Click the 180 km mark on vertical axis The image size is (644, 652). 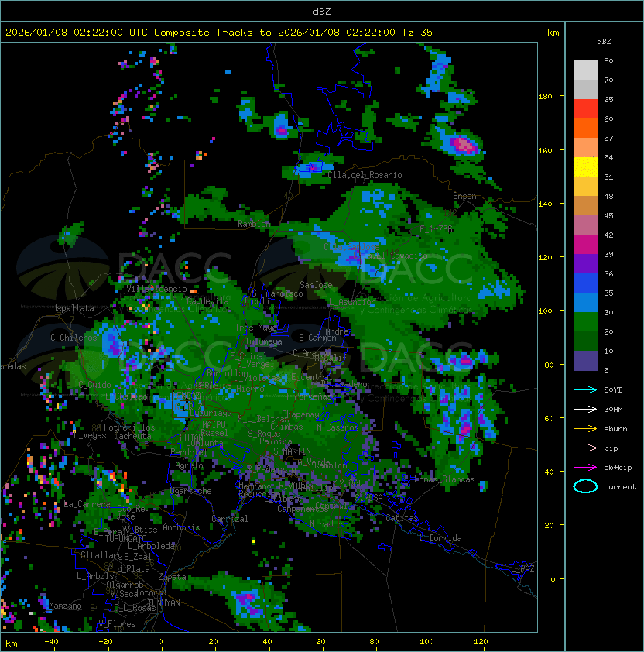click(x=545, y=97)
